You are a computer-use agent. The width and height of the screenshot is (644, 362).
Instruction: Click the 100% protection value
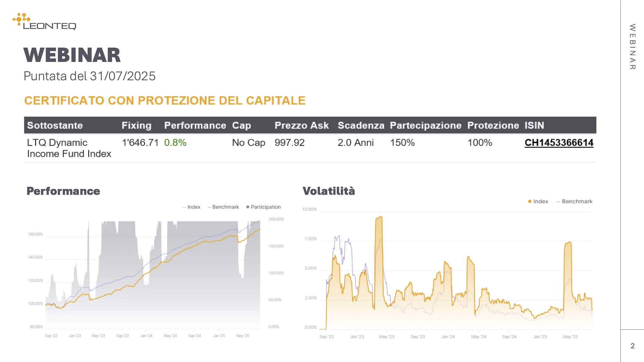[480, 143]
